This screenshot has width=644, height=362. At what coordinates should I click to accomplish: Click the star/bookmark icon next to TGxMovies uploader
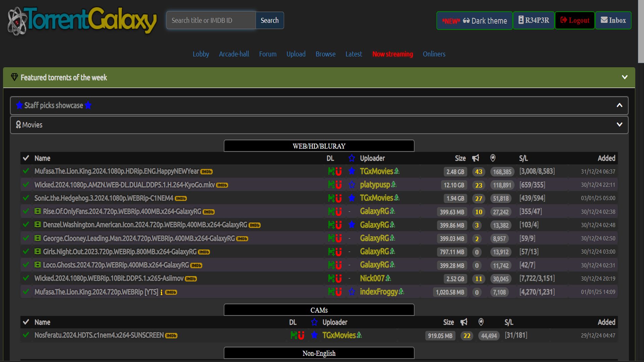[351, 172]
